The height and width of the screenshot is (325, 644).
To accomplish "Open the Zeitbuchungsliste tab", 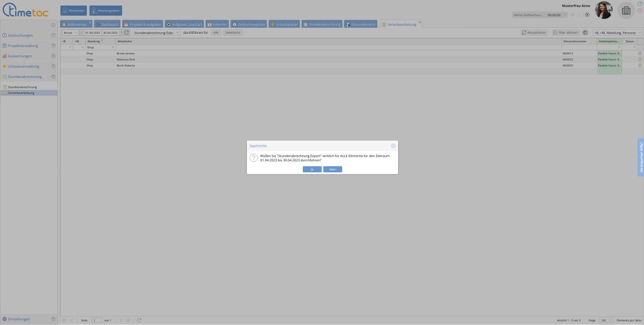I will click(248, 24).
